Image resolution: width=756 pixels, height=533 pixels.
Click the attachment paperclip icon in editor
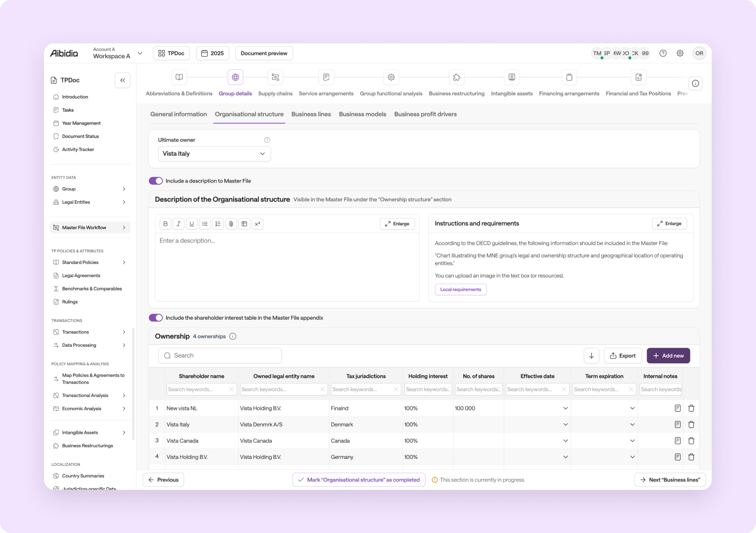(231, 224)
